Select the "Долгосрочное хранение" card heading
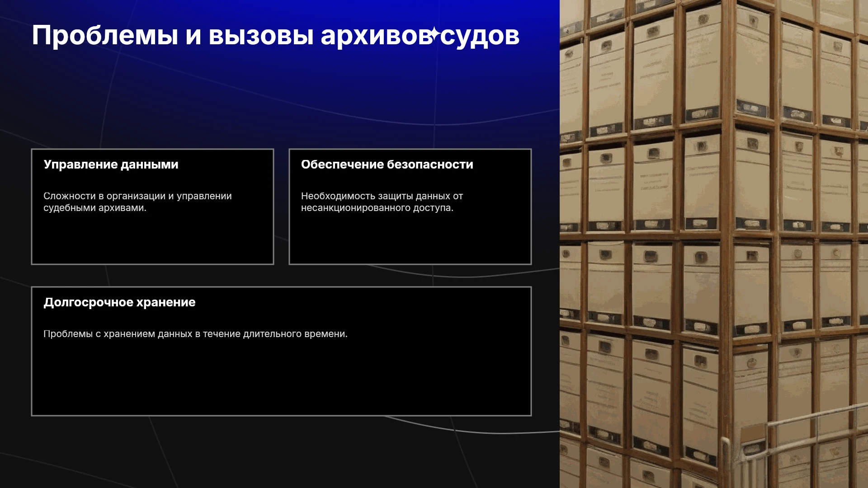Image resolution: width=868 pixels, height=488 pixels. [x=119, y=302]
